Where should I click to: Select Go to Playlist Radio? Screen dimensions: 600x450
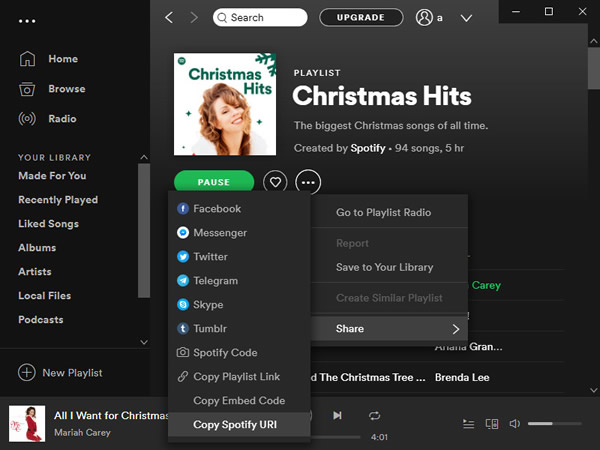click(x=390, y=212)
